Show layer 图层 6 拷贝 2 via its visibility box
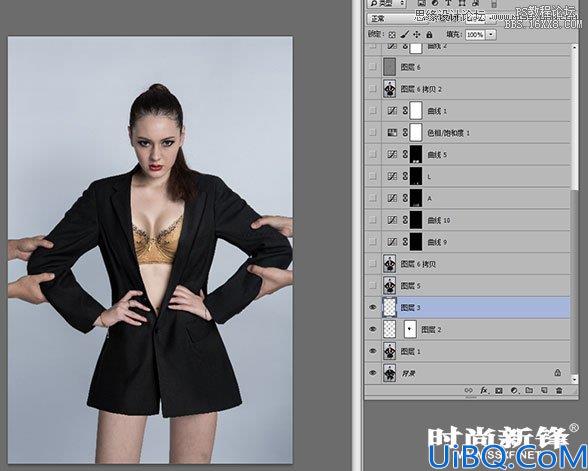The image size is (588, 471). point(372,89)
